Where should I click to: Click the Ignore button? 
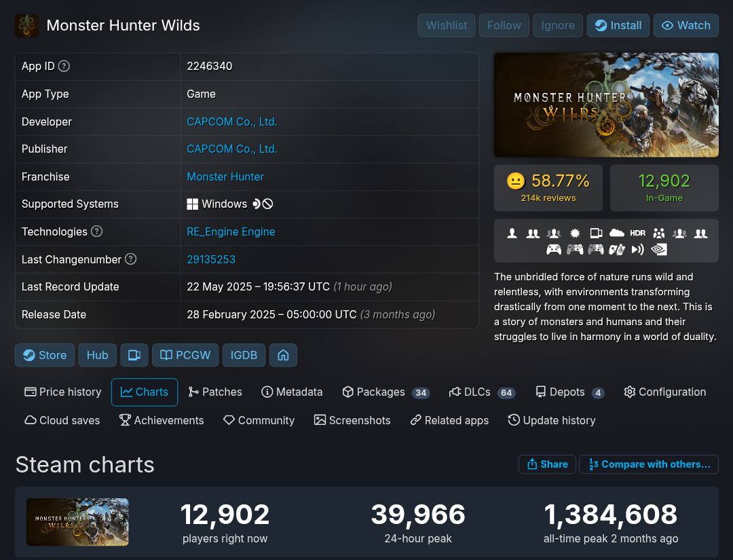pyautogui.click(x=558, y=25)
